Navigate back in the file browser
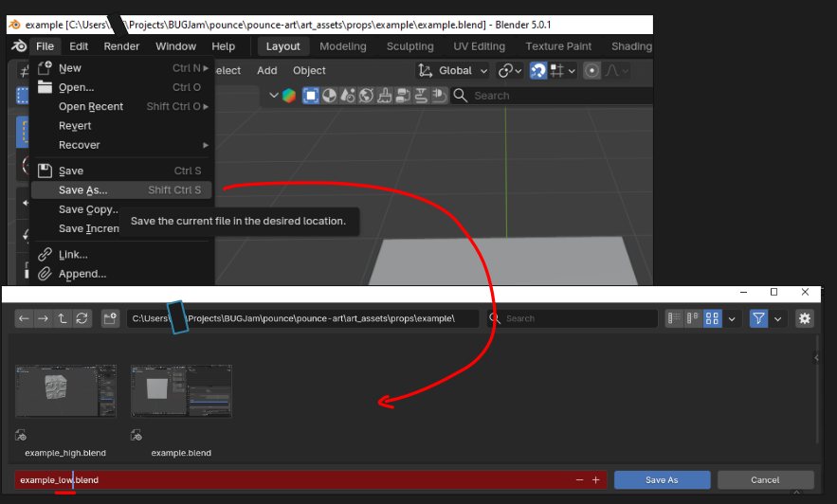This screenshot has height=504, width=837. [x=25, y=319]
